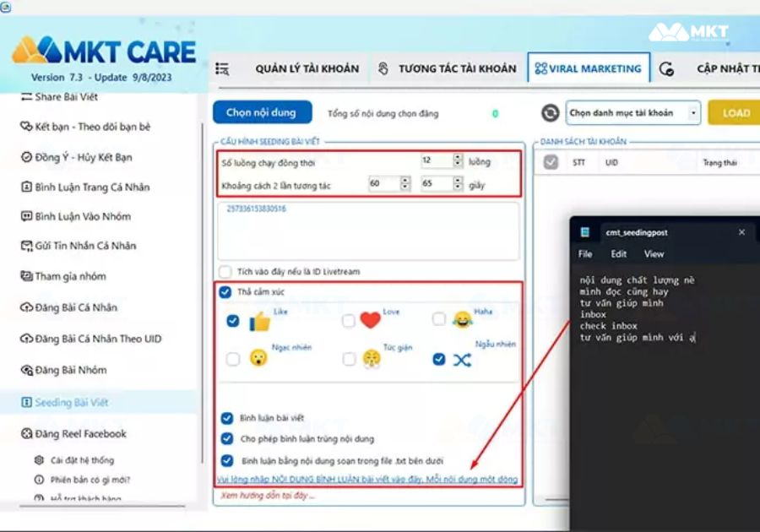
Task: Open the Edit menu in the notepad window
Action: pyautogui.click(x=619, y=254)
